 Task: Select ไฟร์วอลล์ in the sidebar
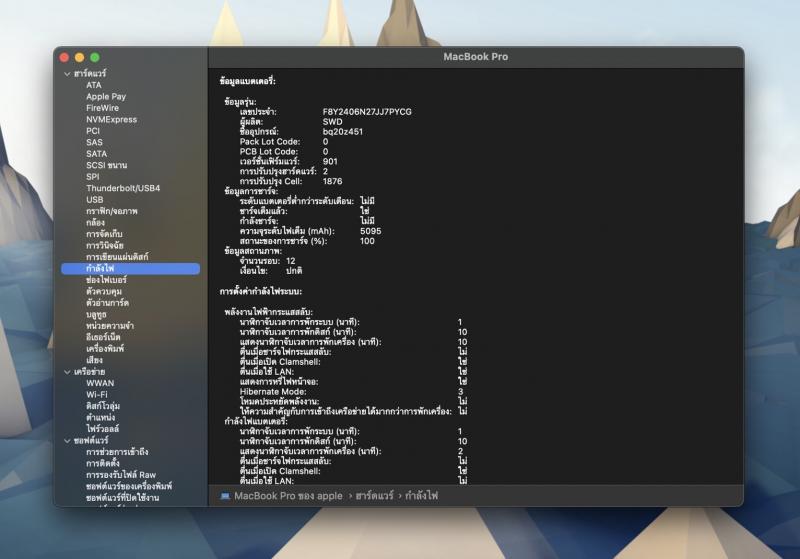[x=103, y=429]
